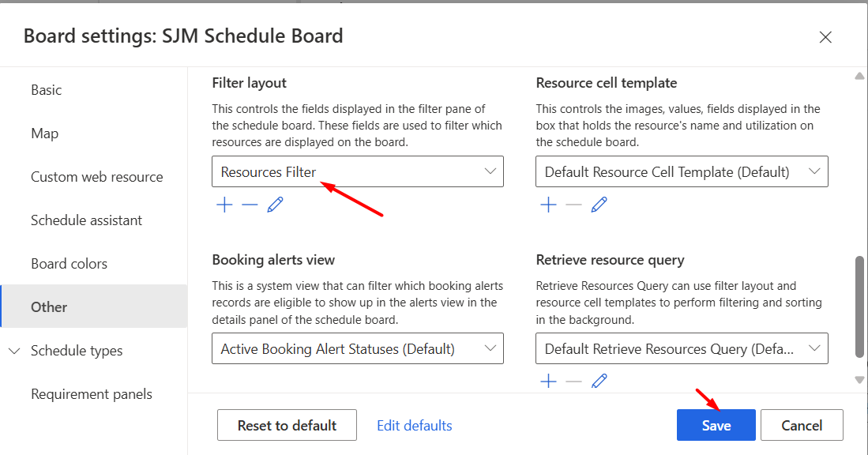Click the Board settings: SJM Schedule Board title

click(183, 36)
